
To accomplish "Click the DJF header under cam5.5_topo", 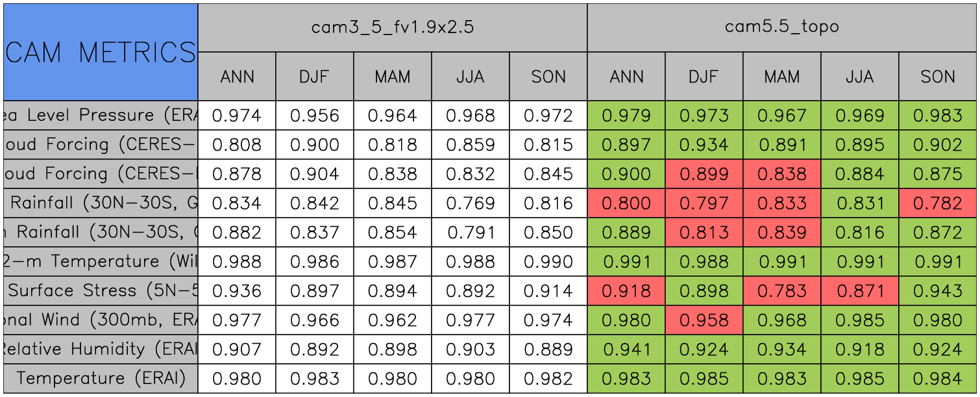I will coord(704,77).
